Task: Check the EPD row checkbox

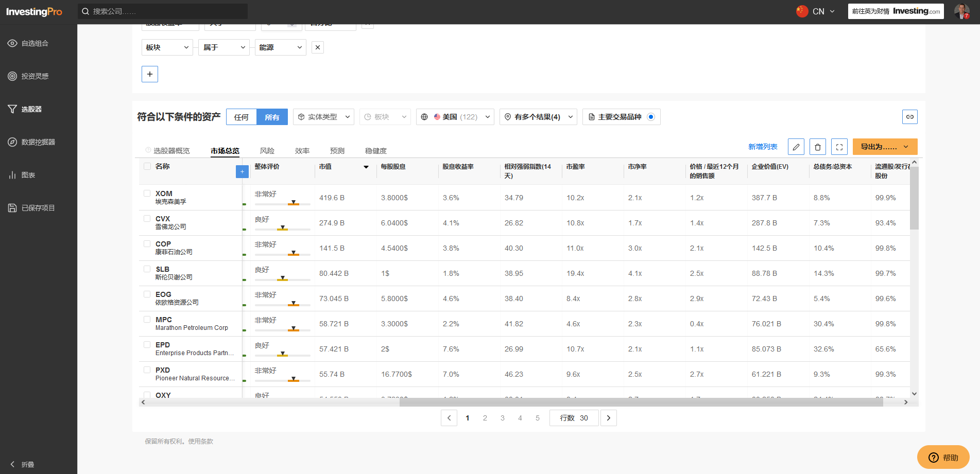Action: tap(147, 345)
